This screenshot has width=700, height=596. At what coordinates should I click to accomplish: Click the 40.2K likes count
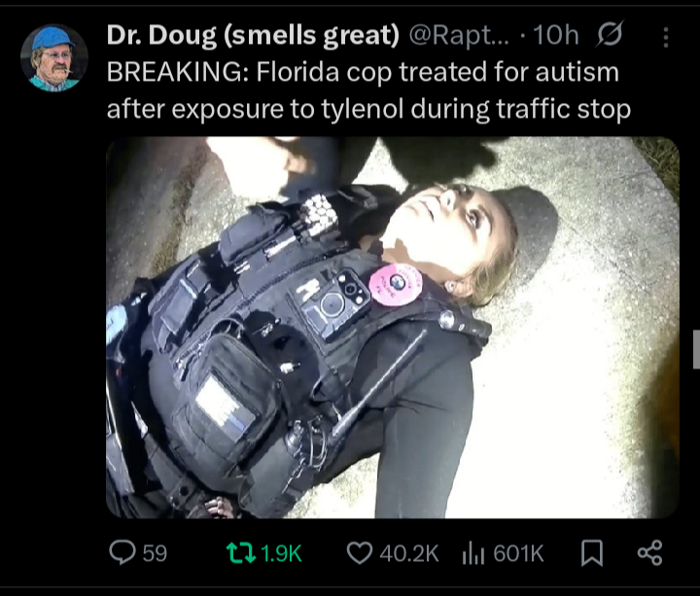(409, 553)
